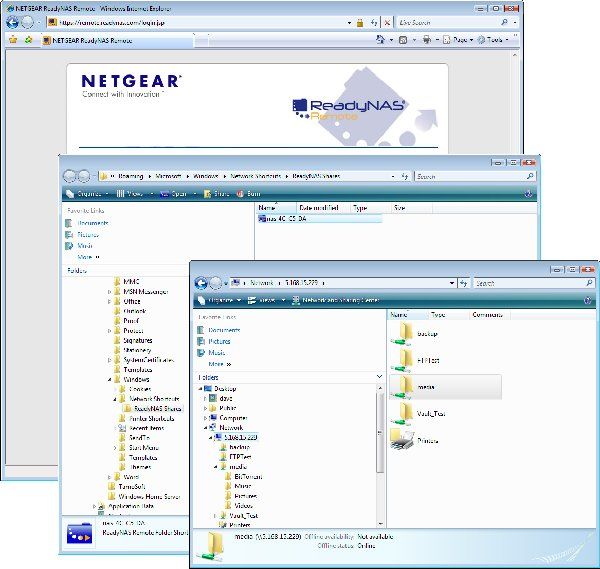The height and width of the screenshot is (569, 600).
Task: Open Pictures link in ReadyNAS Shares window favorites
Action: pos(88,235)
